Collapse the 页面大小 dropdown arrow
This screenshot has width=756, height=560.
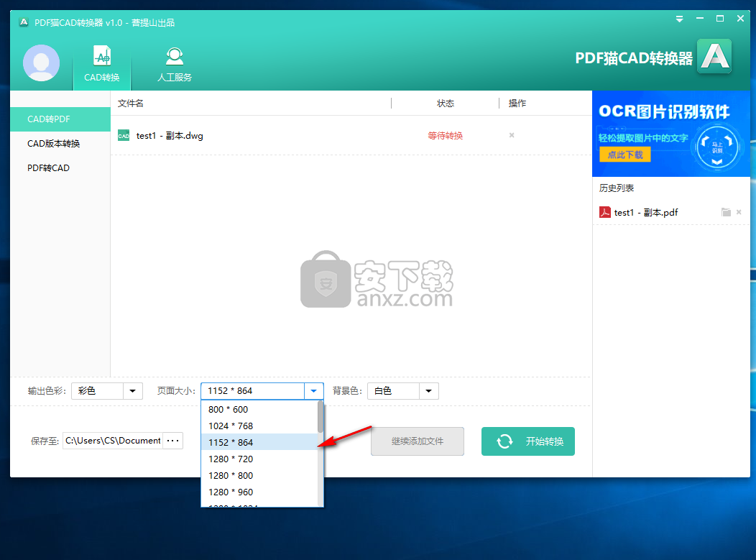(314, 391)
